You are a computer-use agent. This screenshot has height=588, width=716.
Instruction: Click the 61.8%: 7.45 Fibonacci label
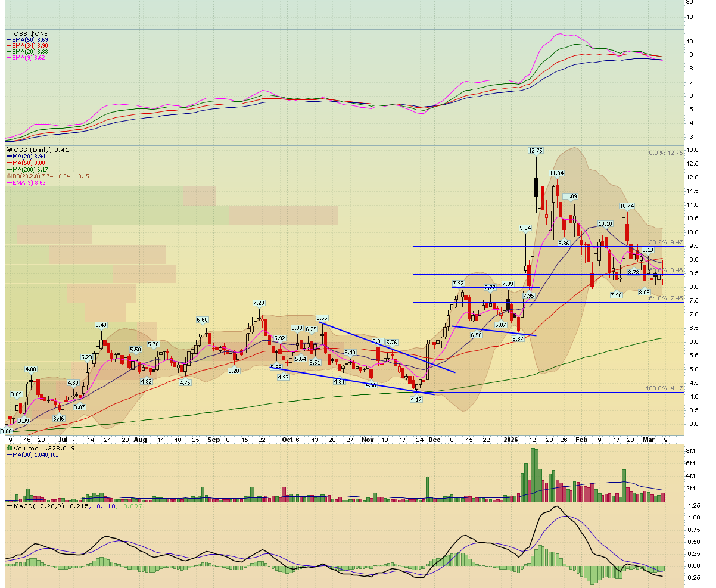click(665, 298)
